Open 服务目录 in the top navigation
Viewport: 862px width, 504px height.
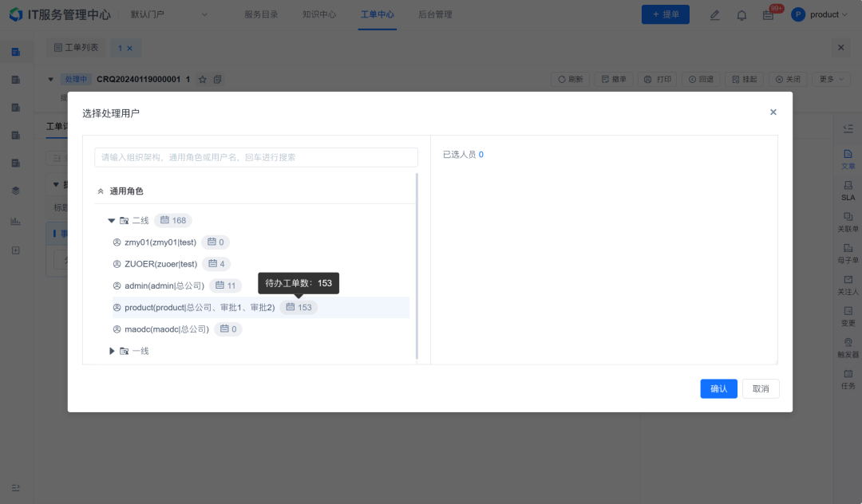point(261,14)
